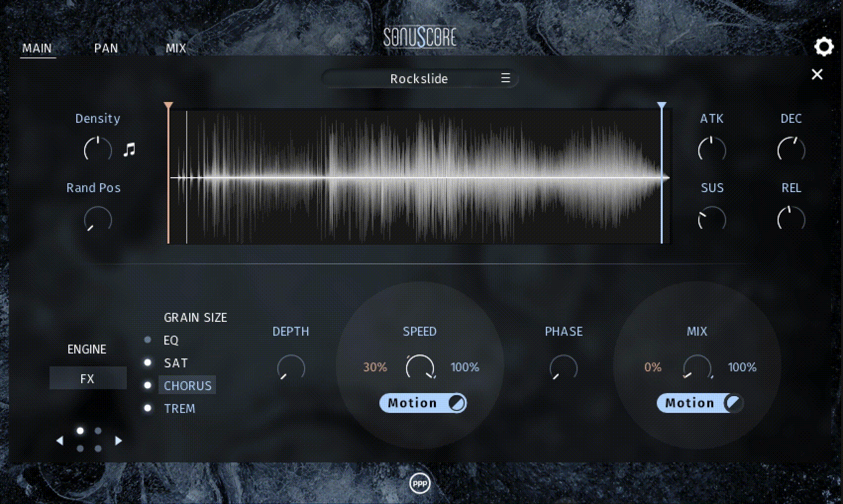Click the ENGINE label
Viewport: 843px width, 504px height.
[87, 349]
